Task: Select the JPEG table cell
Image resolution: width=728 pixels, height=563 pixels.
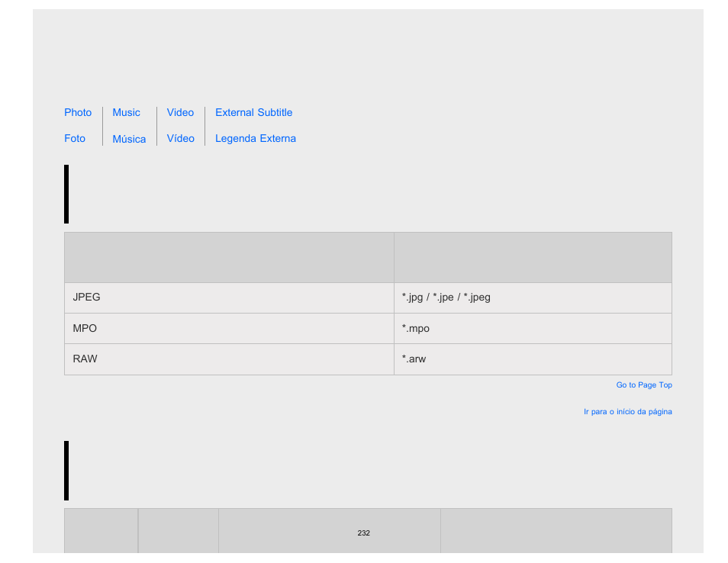Action: pyautogui.click(x=230, y=298)
